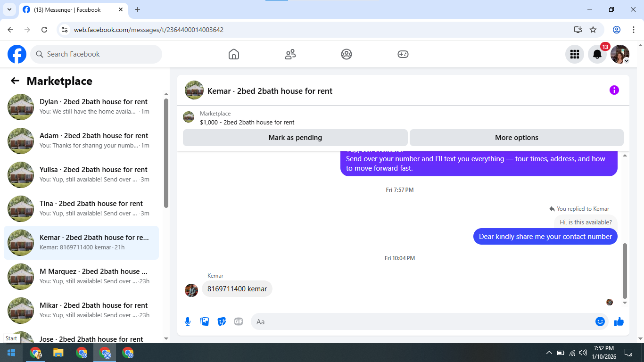Open the tab search dropdown arrow

[9, 9]
